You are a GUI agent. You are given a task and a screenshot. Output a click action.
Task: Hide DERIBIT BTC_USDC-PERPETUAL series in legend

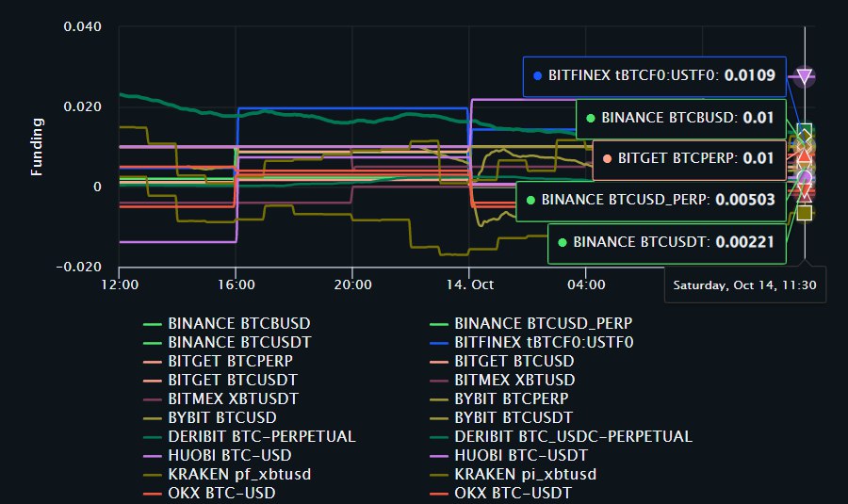[x=561, y=436]
